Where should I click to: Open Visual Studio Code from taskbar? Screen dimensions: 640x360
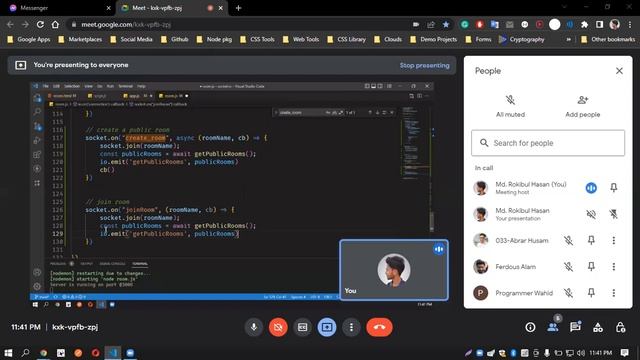(113, 353)
